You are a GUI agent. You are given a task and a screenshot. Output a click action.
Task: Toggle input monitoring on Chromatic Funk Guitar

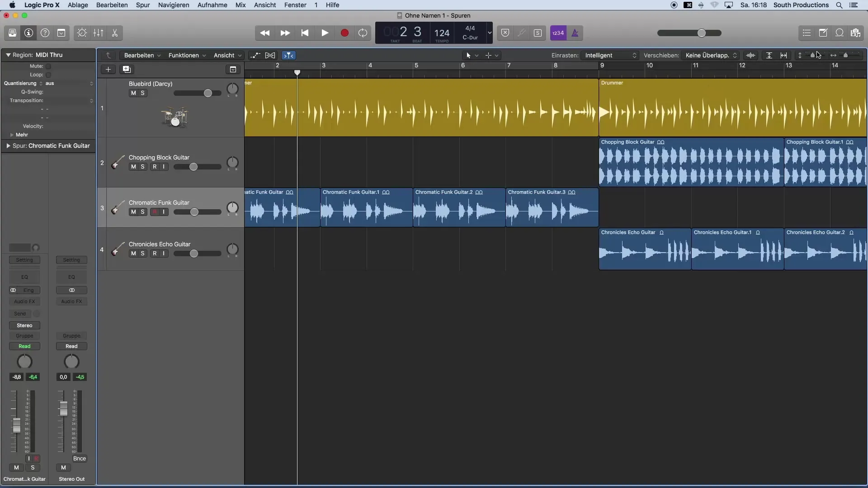click(x=164, y=212)
